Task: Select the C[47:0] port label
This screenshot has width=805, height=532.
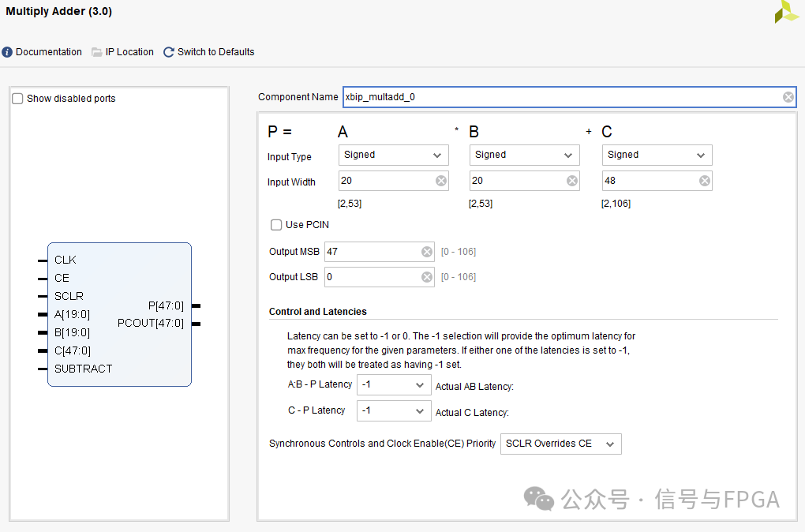Action: 73,350
